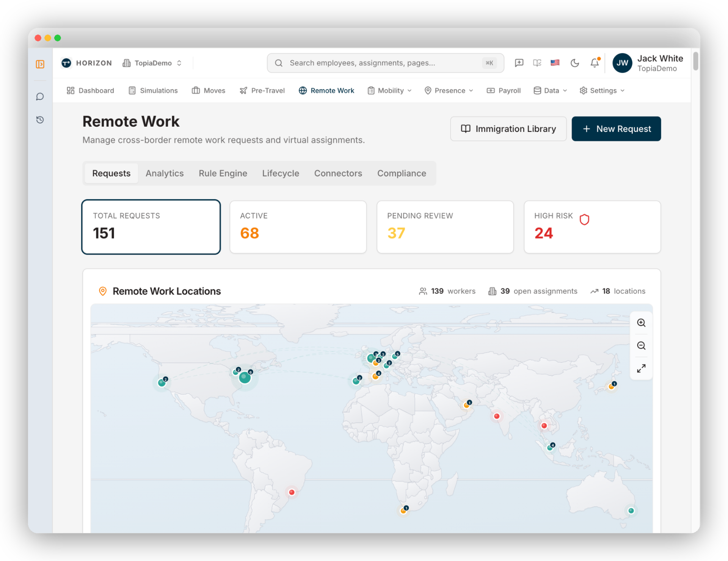728x561 pixels.
Task: Click the red map marker in Brazil
Action: coord(292,492)
